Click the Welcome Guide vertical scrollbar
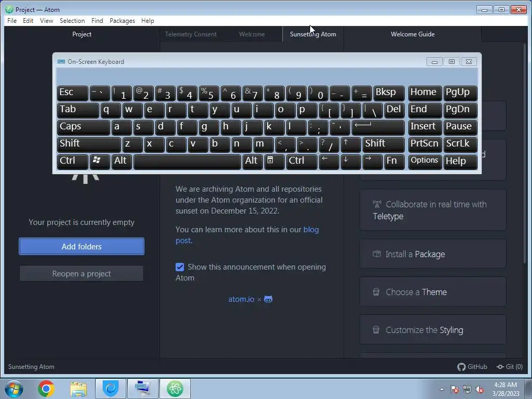 coord(525,153)
